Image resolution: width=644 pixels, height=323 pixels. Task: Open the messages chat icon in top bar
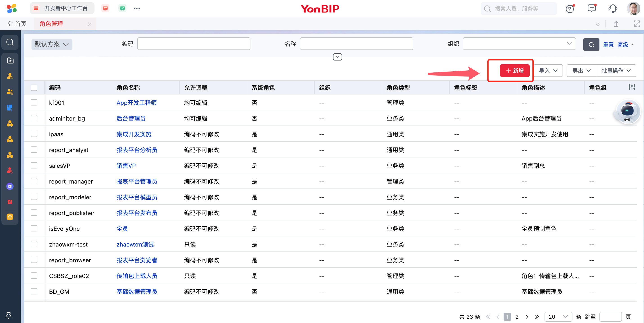point(592,9)
